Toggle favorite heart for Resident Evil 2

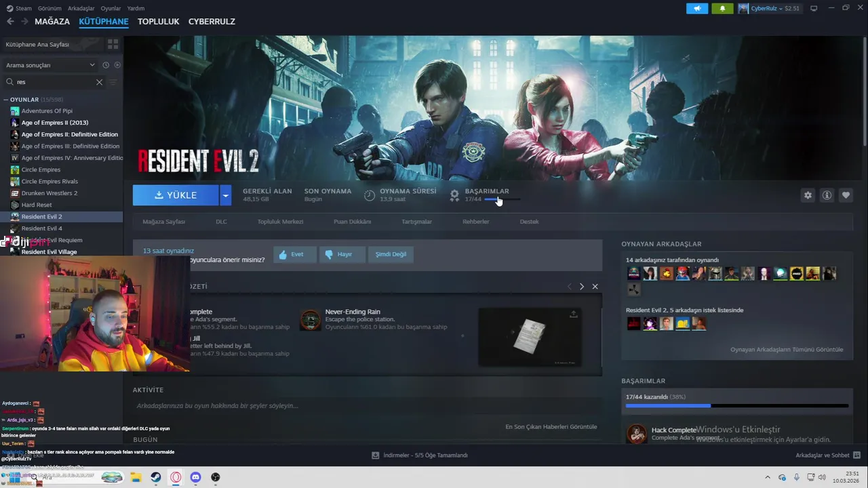(x=846, y=195)
